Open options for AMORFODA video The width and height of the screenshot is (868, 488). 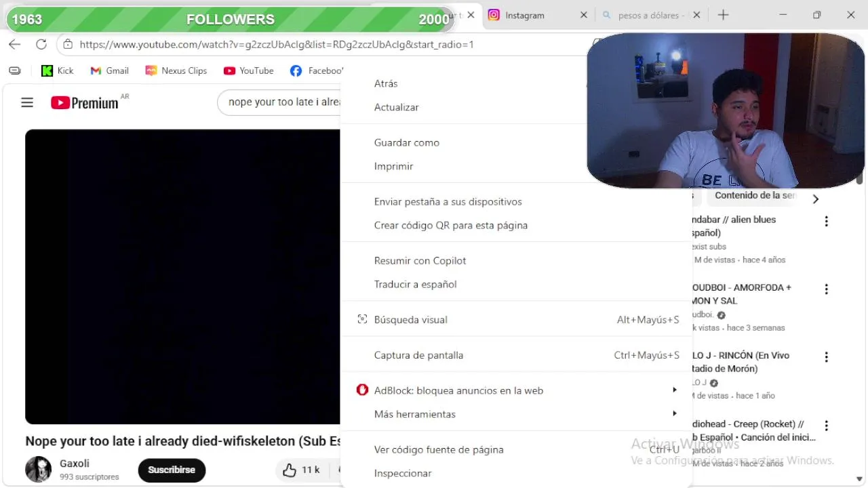click(x=826, y=289)
